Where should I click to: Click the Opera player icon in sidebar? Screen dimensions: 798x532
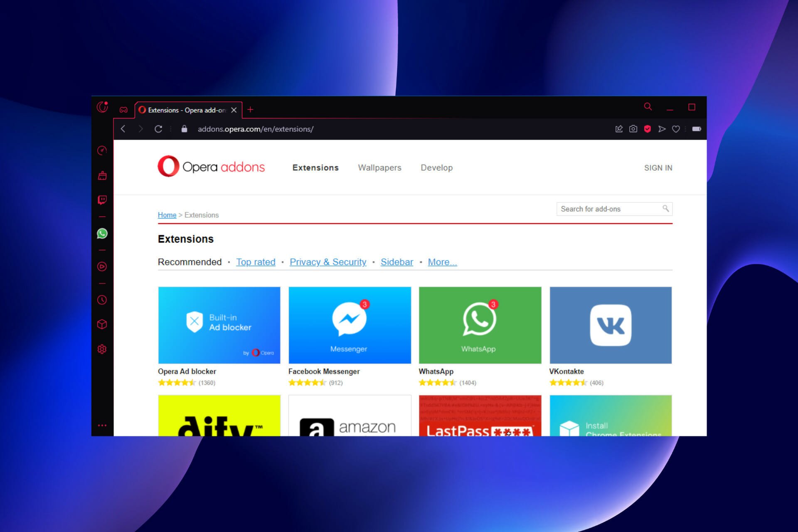click(101, 266)
